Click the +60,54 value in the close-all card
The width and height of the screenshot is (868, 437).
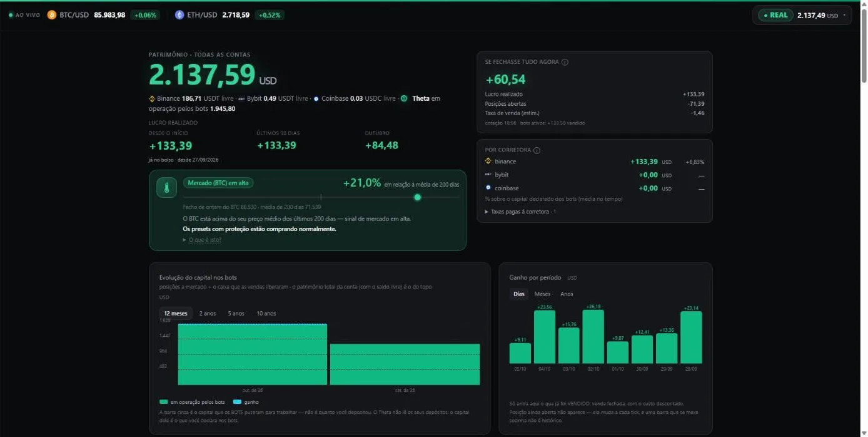pos(506,80)
